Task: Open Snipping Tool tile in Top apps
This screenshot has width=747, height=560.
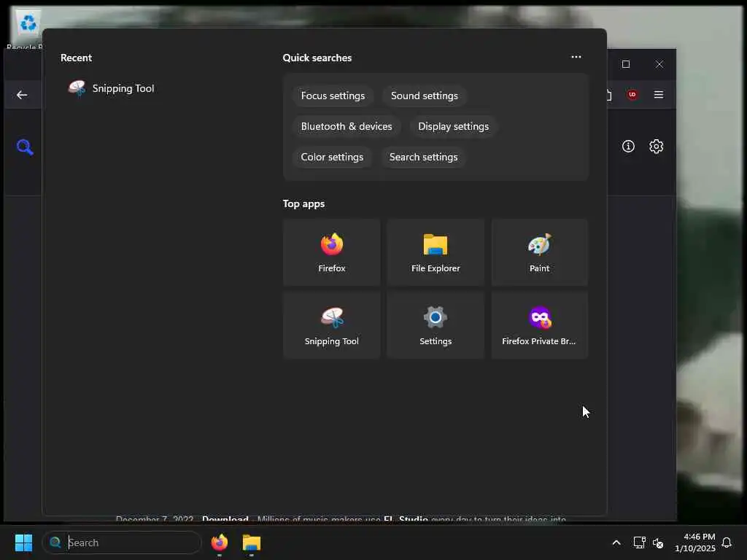Action: [332, 325]
